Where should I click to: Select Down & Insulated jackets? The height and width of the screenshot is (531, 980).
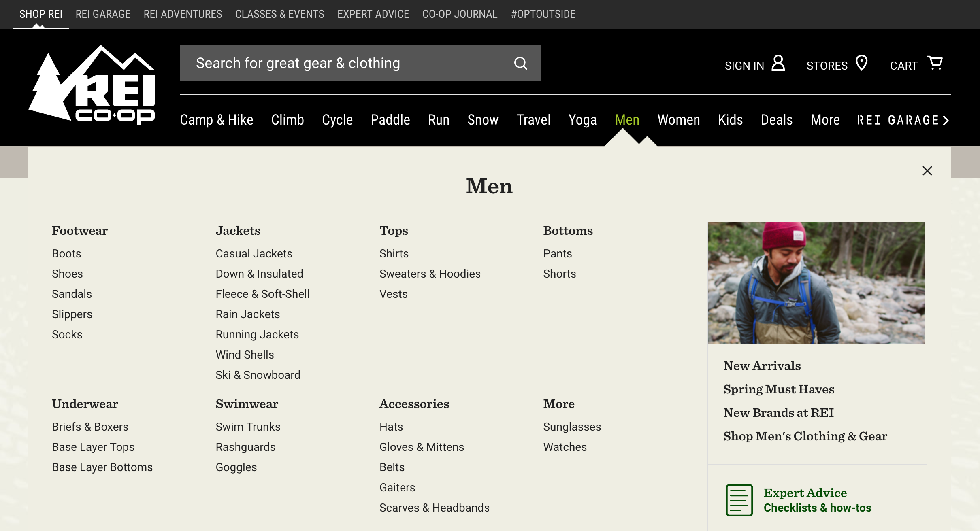point(259,274)
